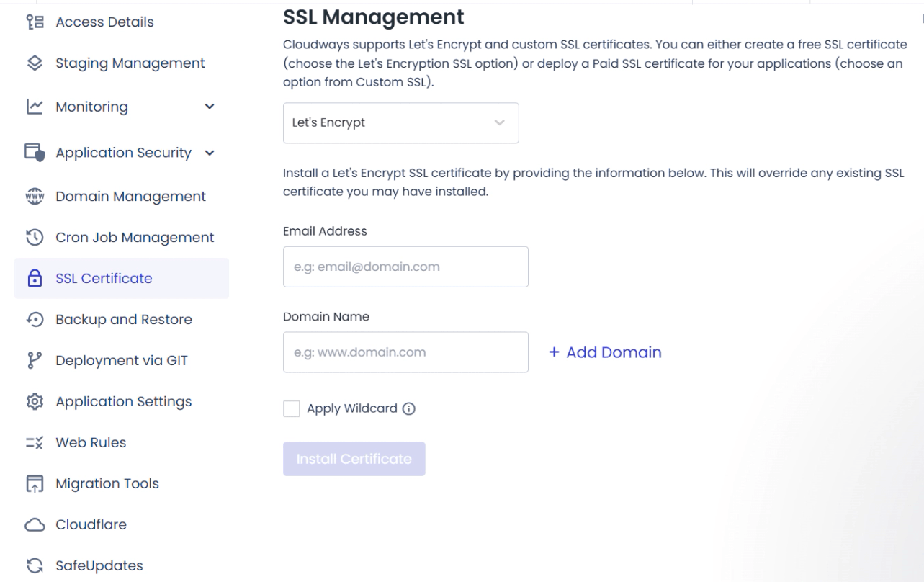The height and width of the screenshot is (582, 924).
Task: Click the Access Details sidebar icon
Action: pyautogui.click(x=35, y=22)
